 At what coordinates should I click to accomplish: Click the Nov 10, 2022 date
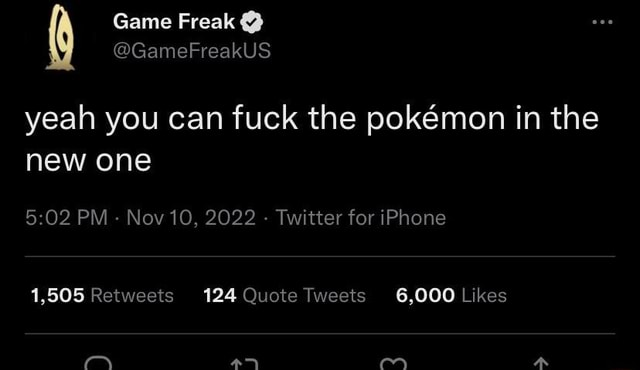[191, 217]
